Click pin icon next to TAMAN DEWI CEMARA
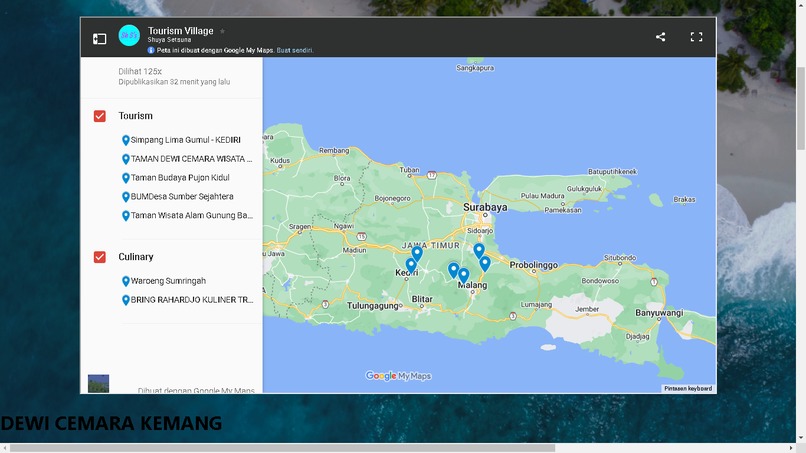Screen dimensions: 806x453 pos(125,159)
